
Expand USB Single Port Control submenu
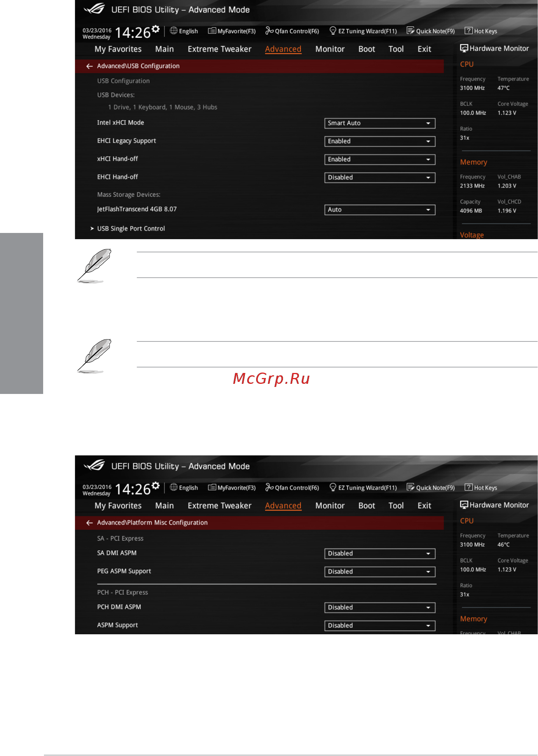pos(131,228)
